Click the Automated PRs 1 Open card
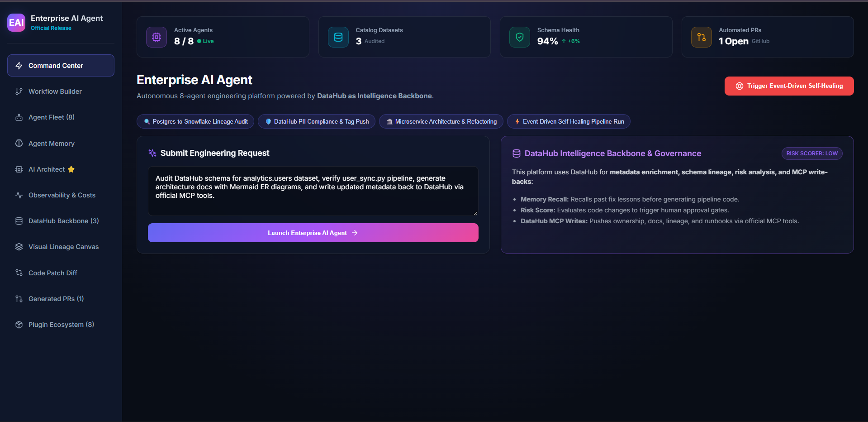The image size is (868, 422). 768,37
